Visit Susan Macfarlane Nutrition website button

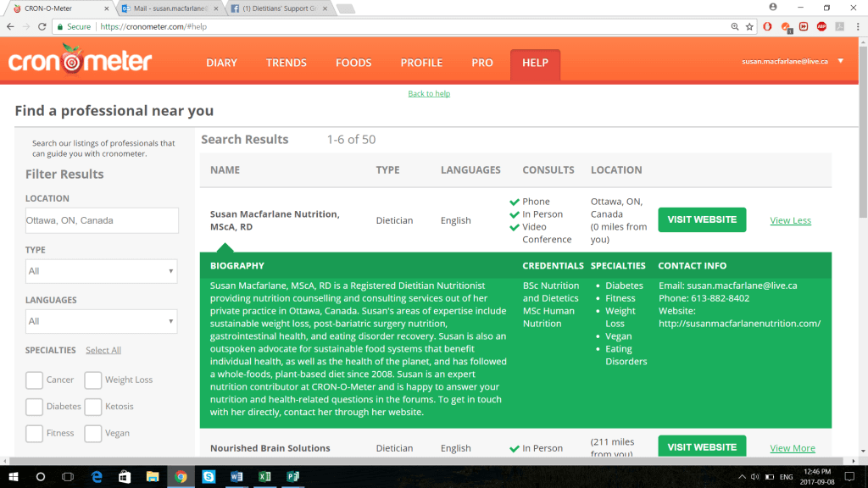[702, 219]
